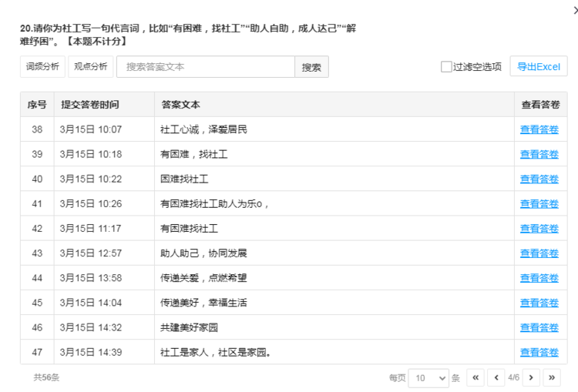Go to the previous page arrow
Image resolution: width=578 pixels, height=392 pixels.
495,377
